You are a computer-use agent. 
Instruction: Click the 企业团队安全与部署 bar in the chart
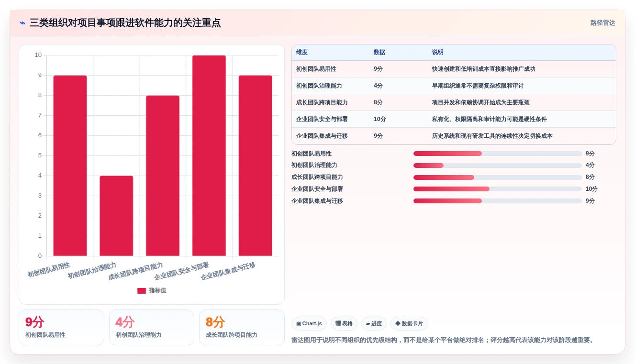(x=209, y=155)
